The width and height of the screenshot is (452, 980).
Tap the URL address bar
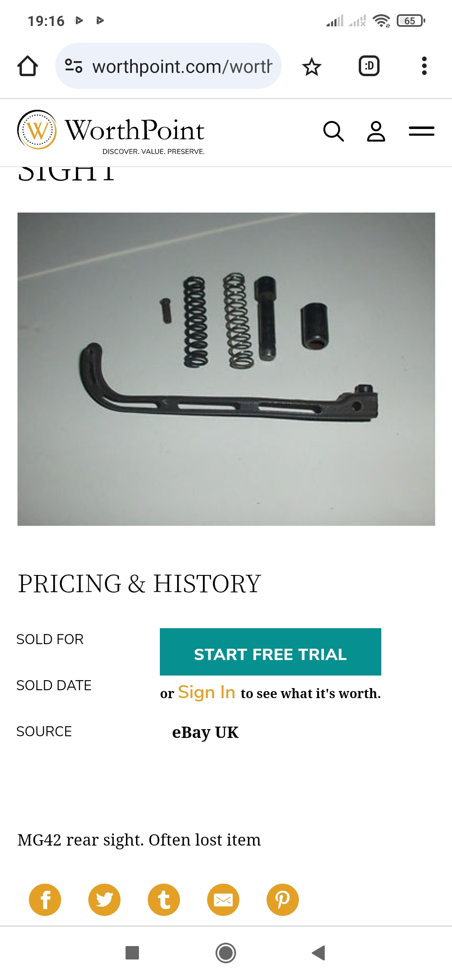(182, 66)
